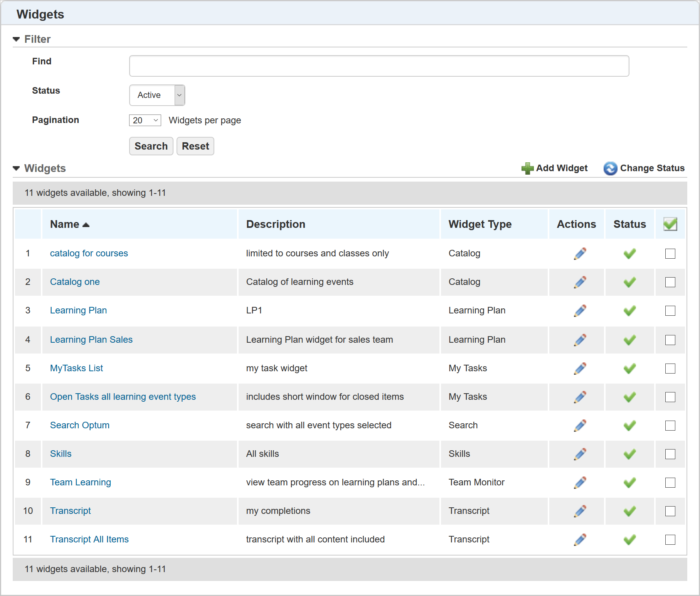Click the Add Widget plus icon
The height and width of the screenshot is (596, 700).
pyautogui.click(x=527, y=168)
